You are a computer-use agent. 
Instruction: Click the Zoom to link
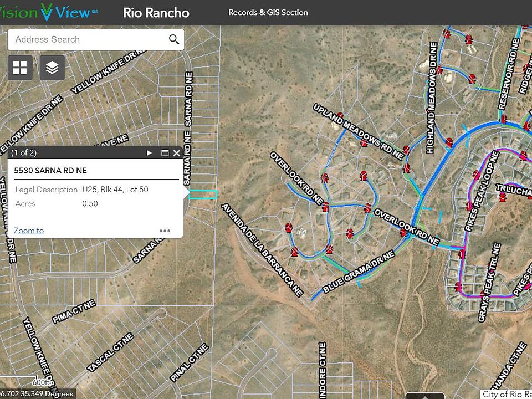pyautogui.click(x=29, y=231)
